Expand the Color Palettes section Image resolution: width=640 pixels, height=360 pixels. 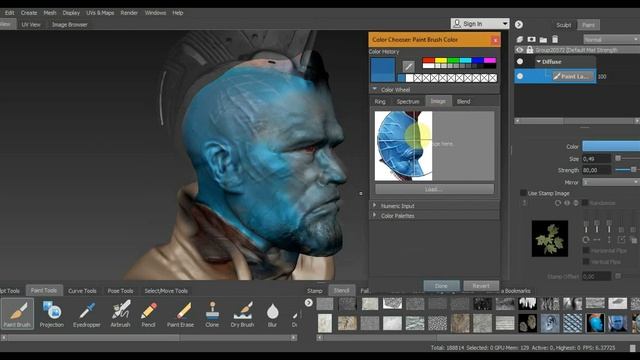tap(374, 215)
